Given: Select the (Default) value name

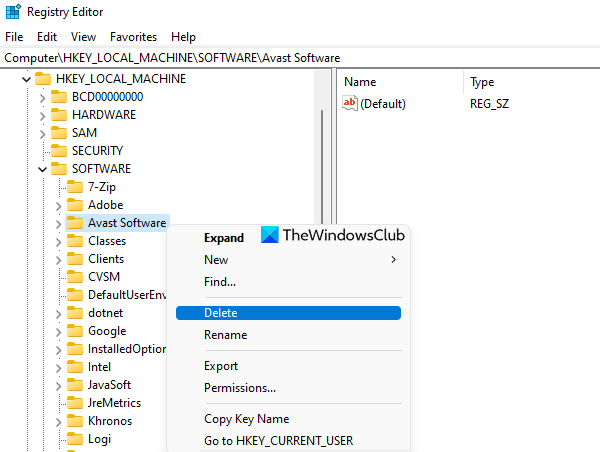Looking at the screenshot, I should (x=383, y=104).
